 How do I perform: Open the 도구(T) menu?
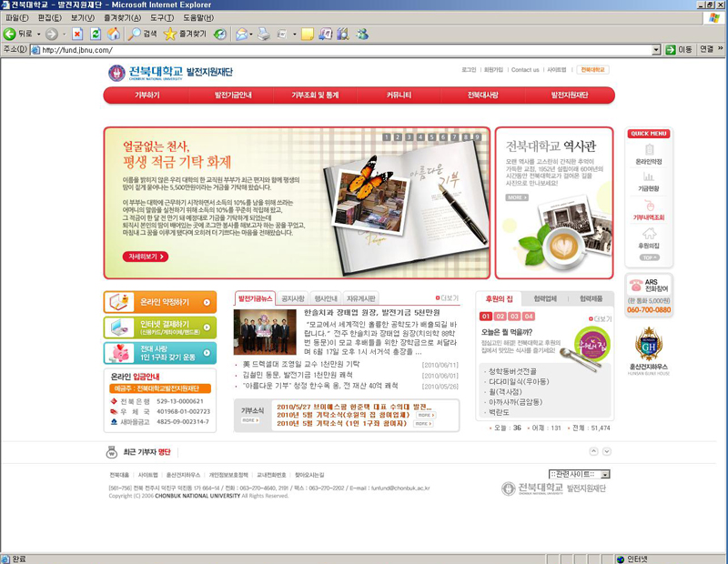click(x=162, y=17)
